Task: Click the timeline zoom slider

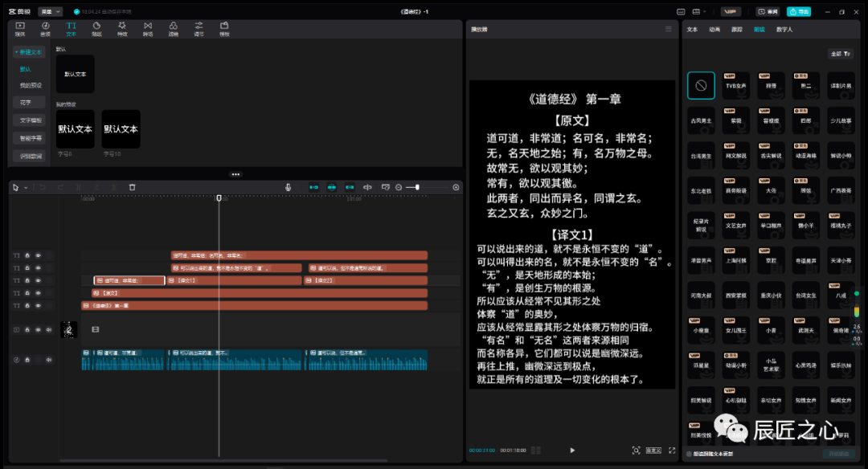Action: [418, 187]
